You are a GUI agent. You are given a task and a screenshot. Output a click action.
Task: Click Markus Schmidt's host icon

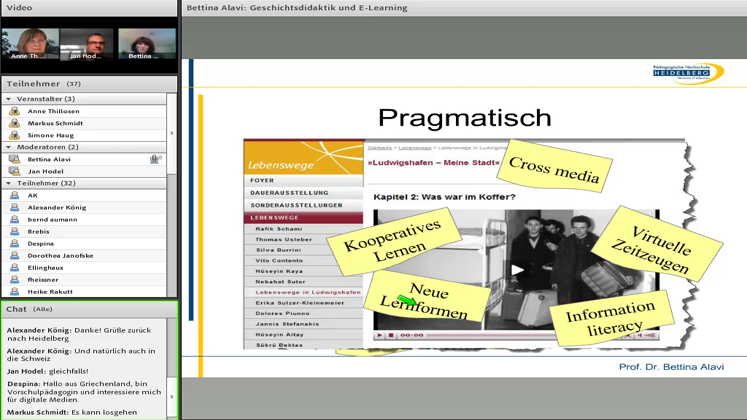[14, 123]
